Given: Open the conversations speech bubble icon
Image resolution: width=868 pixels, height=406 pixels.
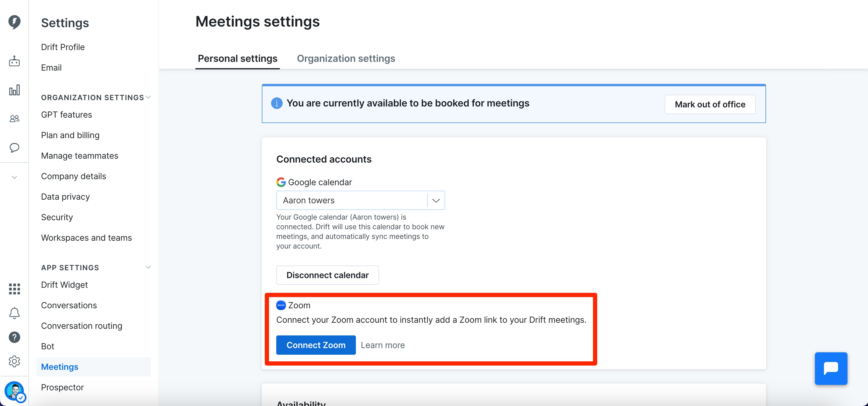Looking at the screenshot, I should pyautogui.click(x=14, y=147).
